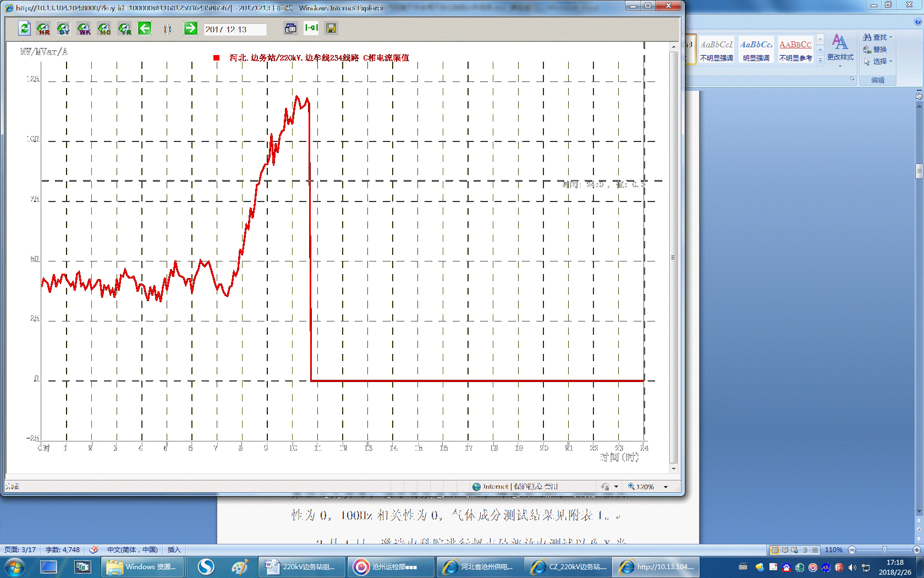Click the refresh chart icon
The height and width of the screenshot is (578, 924).
point(24,28)
